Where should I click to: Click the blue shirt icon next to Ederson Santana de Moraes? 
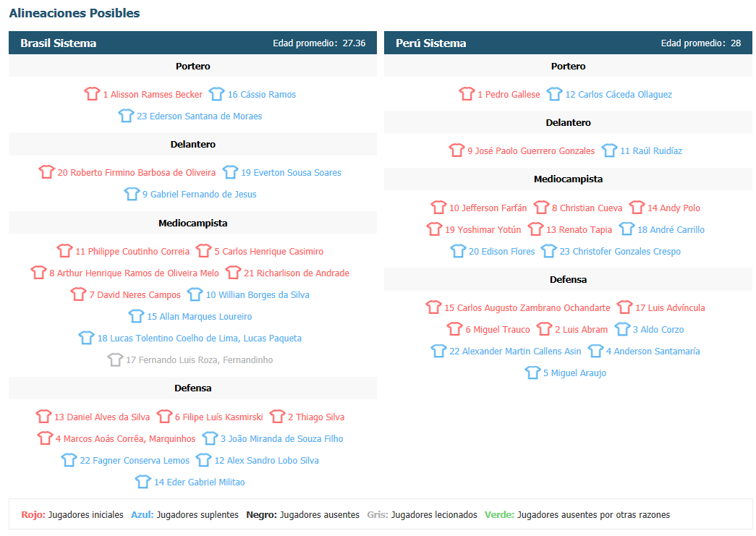[x=126, y=115]
